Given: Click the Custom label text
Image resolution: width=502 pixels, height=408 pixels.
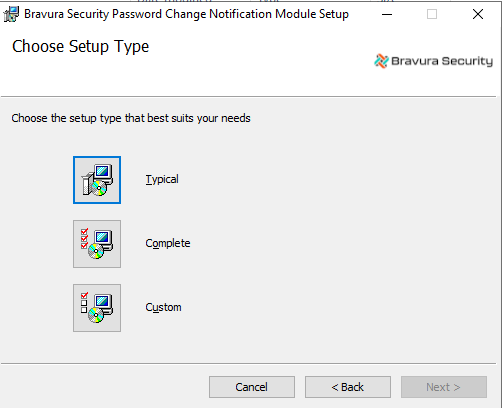Looking at the screenshot, I should tap(163, 307).
